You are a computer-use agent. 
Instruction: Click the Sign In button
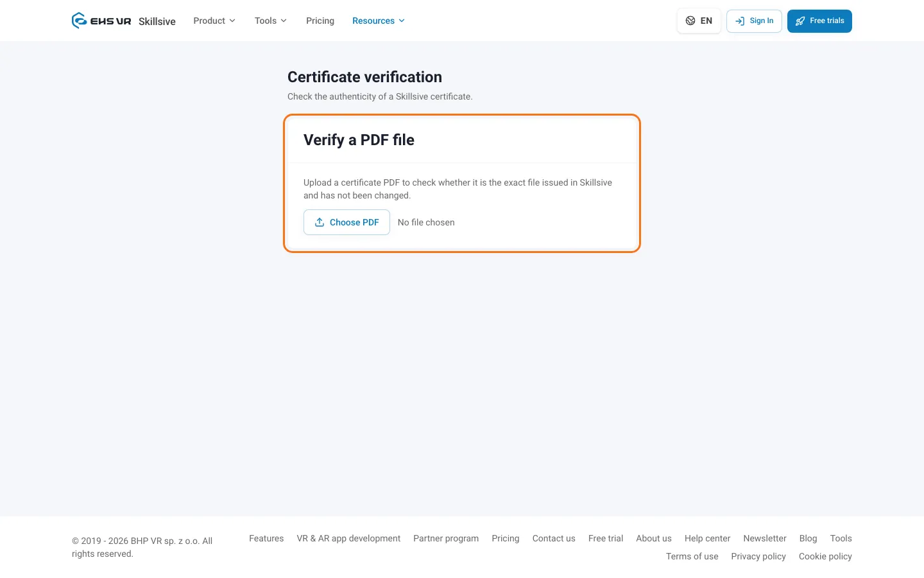[x=754, y=21]
